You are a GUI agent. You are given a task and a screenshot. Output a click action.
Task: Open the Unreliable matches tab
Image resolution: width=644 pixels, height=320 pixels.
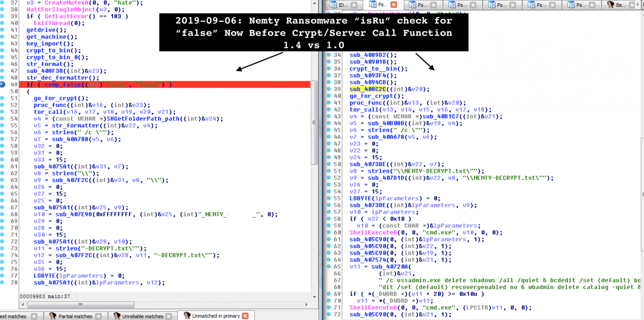tap(142, 316)
